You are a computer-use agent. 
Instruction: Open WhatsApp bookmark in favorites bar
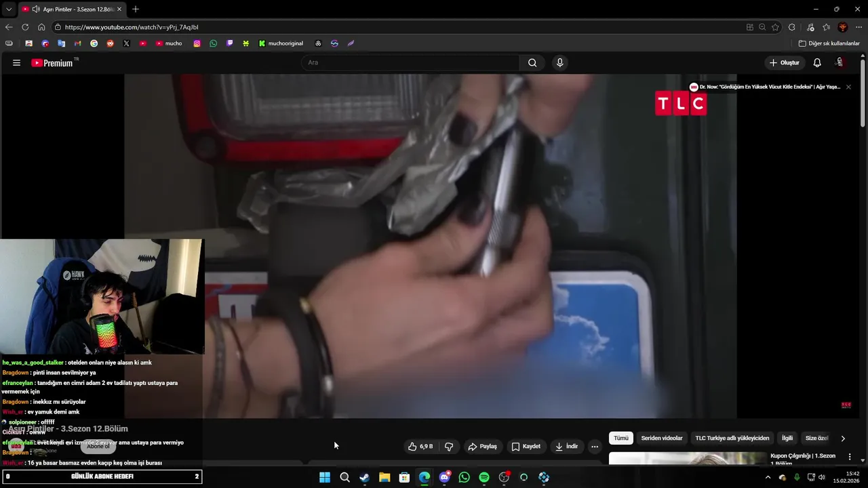click(214, 43)
